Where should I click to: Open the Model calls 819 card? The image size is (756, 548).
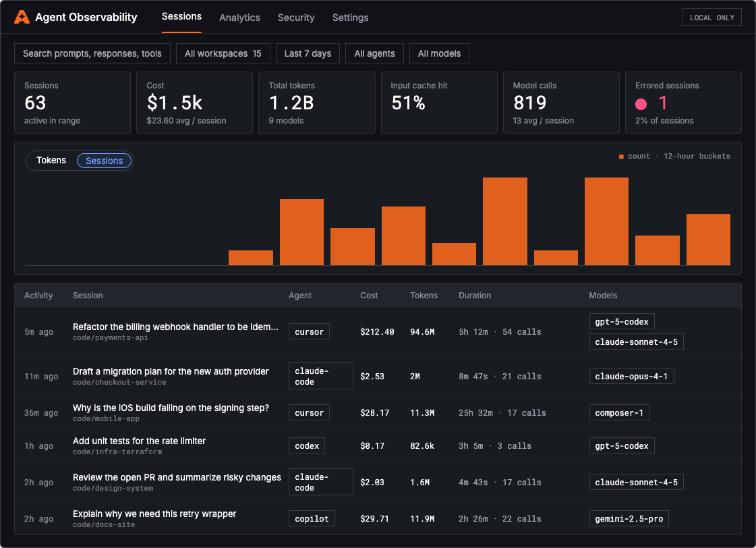click(x=561, y=103)
